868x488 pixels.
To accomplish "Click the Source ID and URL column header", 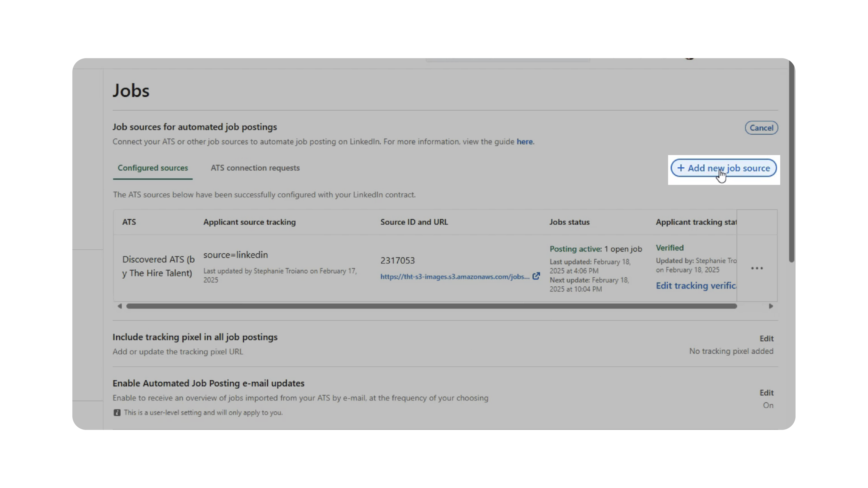I will (414, 222).
